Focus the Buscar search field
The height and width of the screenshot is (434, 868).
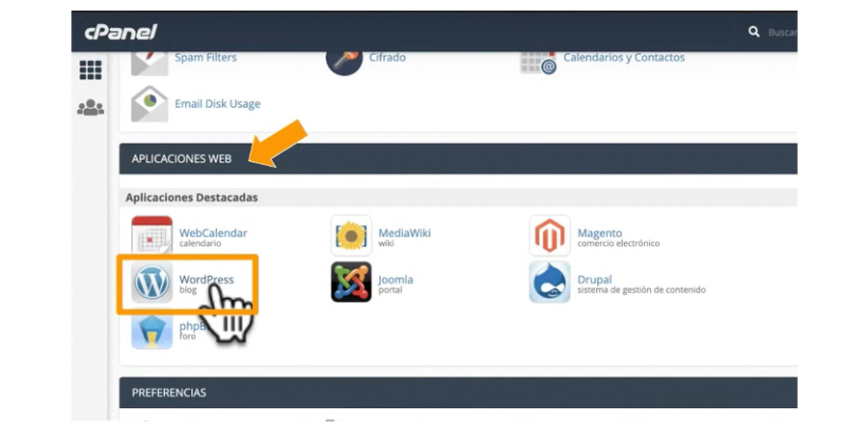click(x=782, y=32)
